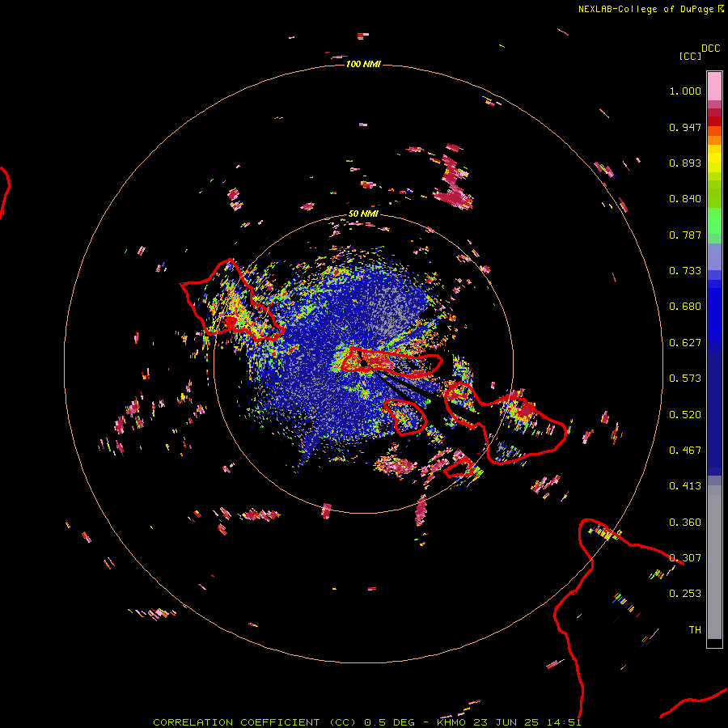The width and height of the screenshot is (728, 728).
Task: Click the 0.893 color scale value
Action: 685,163
